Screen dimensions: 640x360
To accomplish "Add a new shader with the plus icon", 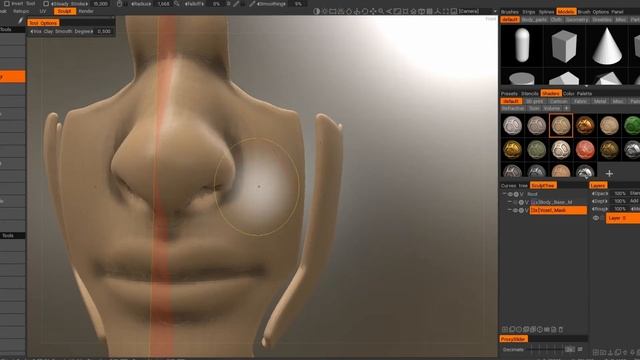I will point(609,173).
